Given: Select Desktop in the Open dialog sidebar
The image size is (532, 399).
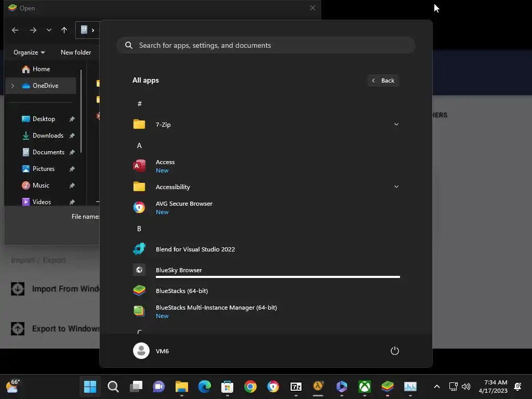Looking at the screenshot, I should coord(41,119).
